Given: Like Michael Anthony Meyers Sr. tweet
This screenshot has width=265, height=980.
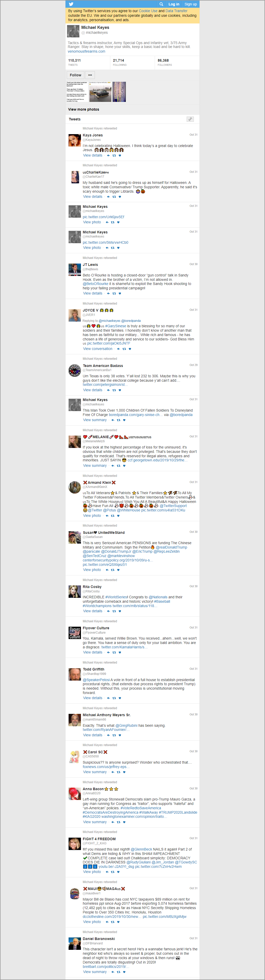Looking at the screenshot, I should pyautogui.click(x=120, y=735).
